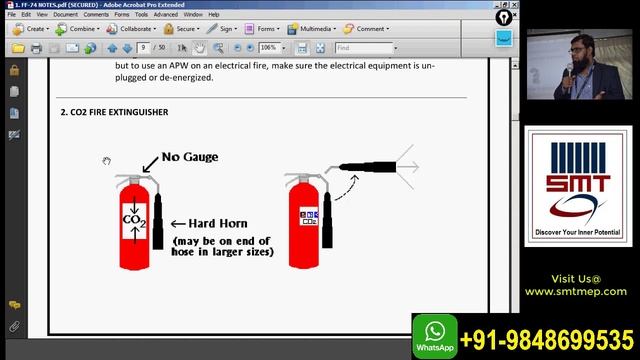This screenshot has height=360, width=640.
Task: Click the Collaborate toolbar icon
Action: tap(112, 29)
